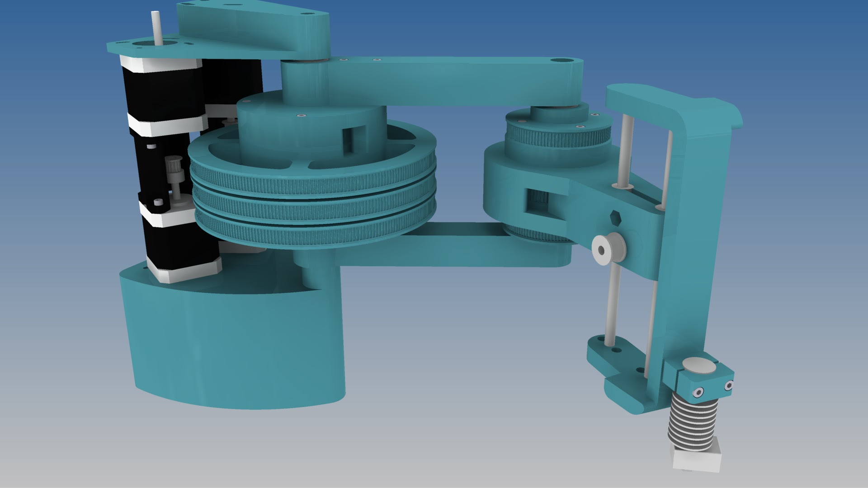Screen dimensions: 868x488
Task: Select the hole at end of upper arm
Action: [561, 60]
